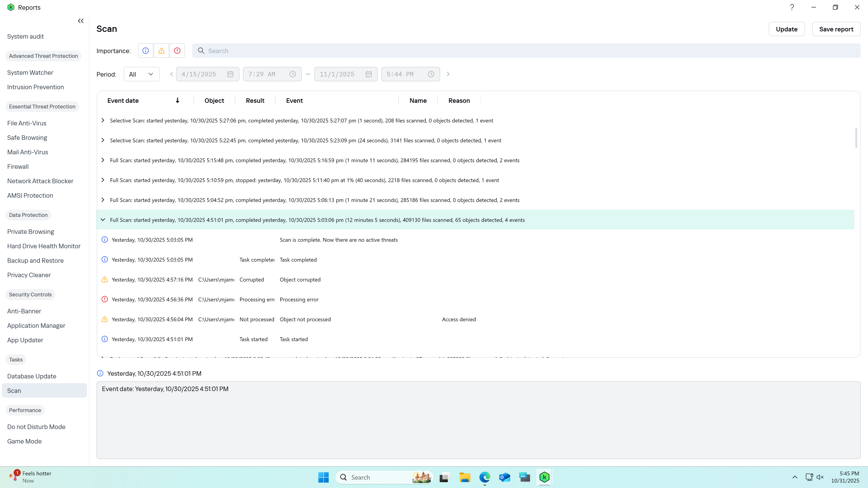Open Database Update task report

(x=32, y=376)
